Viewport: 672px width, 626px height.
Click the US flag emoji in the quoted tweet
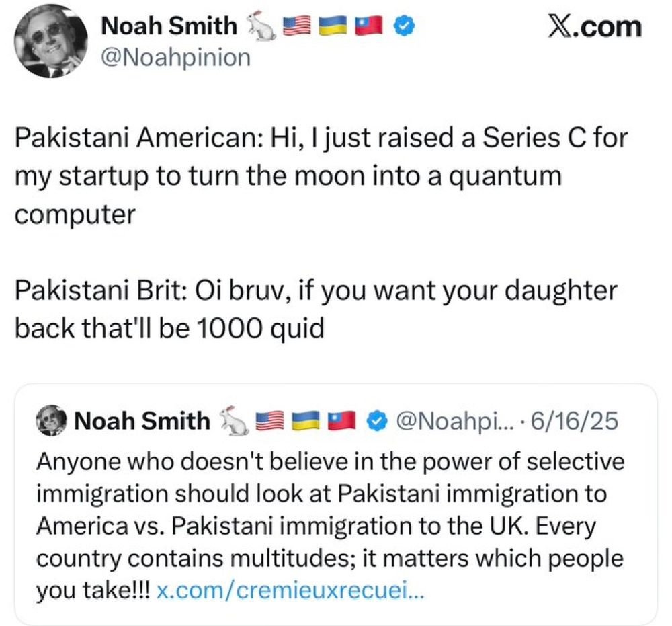pyautogui.click(x=270, y=422)
